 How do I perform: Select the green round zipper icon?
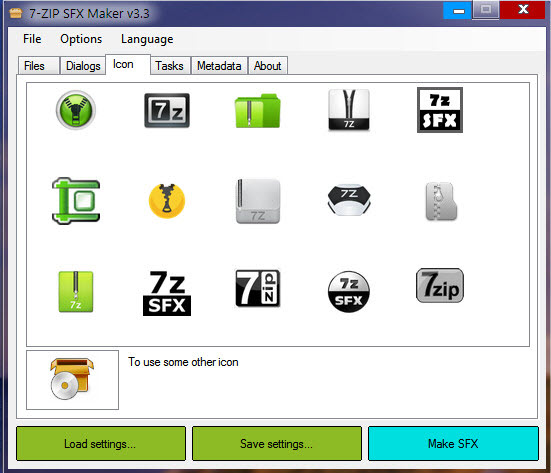point(76,110)
